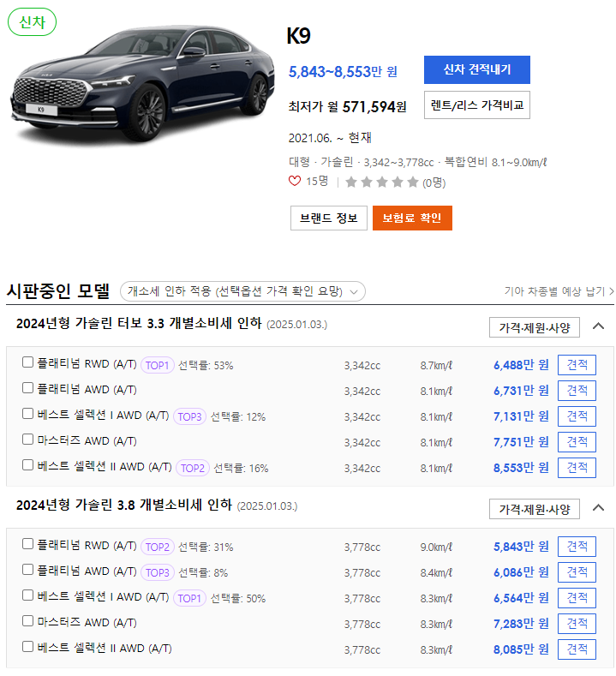616x676 pixels.
Task: Click the 신차 badge
Action: (33, 22)
